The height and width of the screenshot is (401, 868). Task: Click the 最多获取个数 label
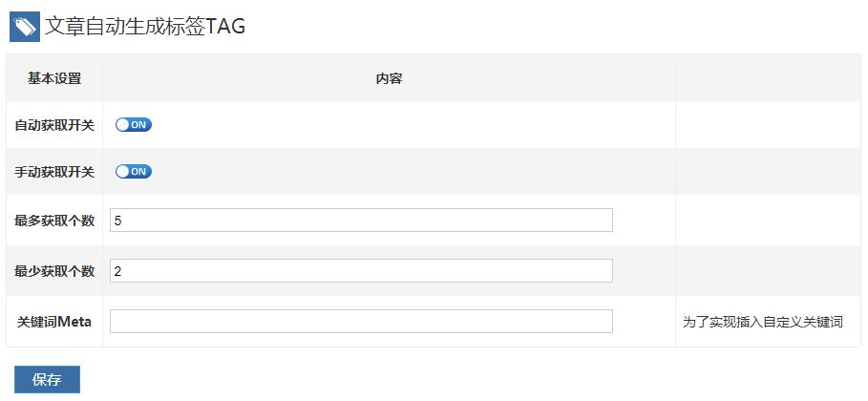pyautogui.click(x=54, y=221)
